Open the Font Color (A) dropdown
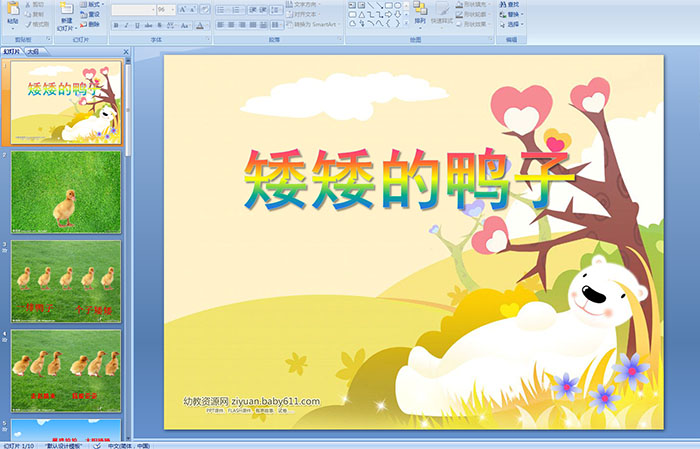The image size is (700, 449). (x=201, y=25)
